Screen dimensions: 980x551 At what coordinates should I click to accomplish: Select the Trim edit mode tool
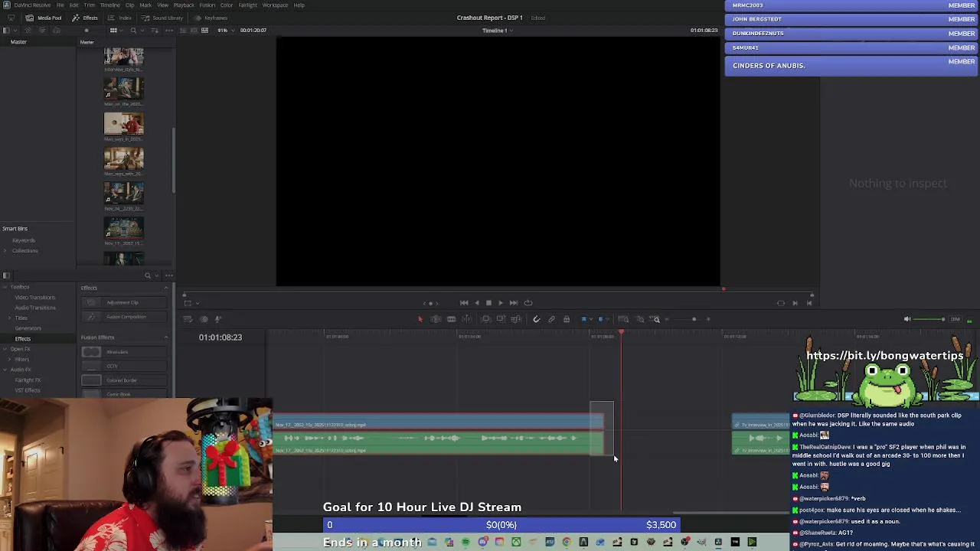pyautogui.click(x=436, y=319)
